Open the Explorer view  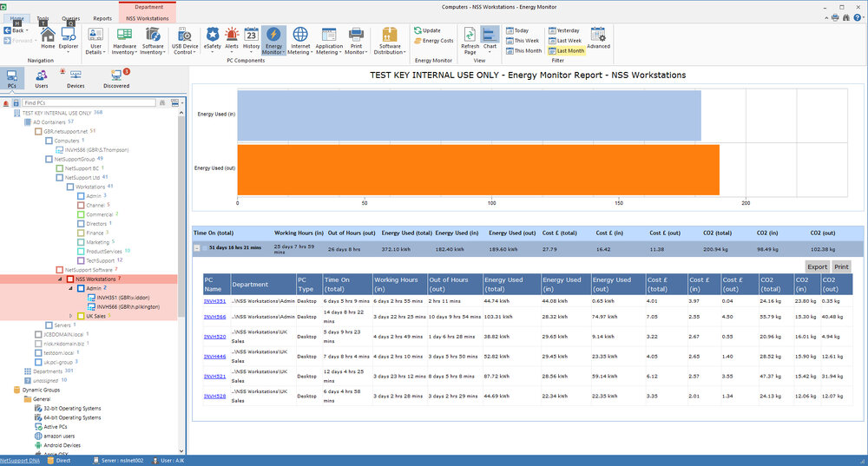68,39
